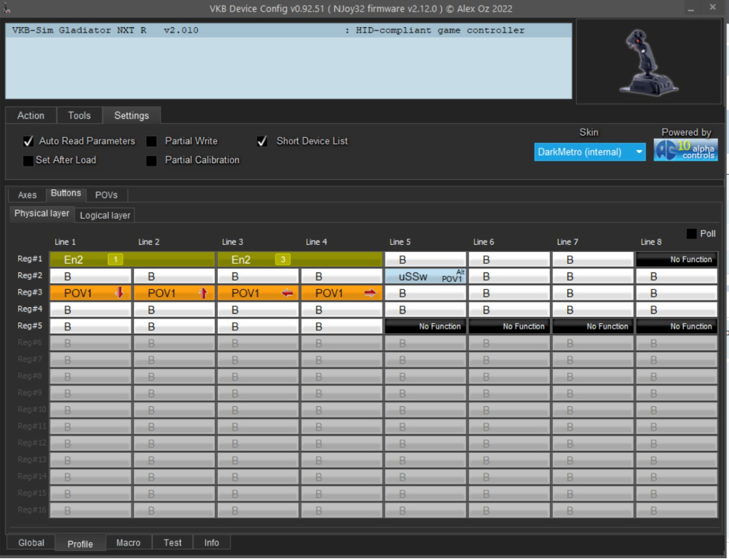Screen dimensions: 729x560
Task: Open the Axes tab
Action: (x=27, y=195)
